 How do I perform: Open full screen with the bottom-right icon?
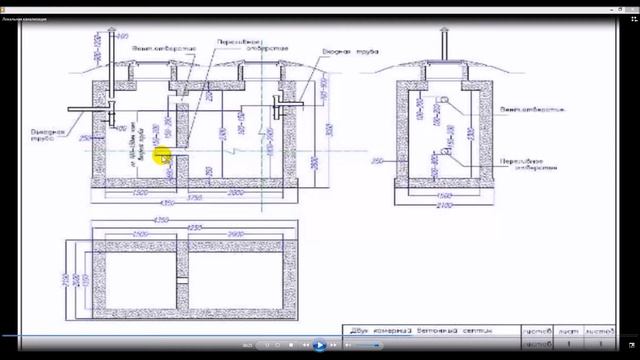632,345
